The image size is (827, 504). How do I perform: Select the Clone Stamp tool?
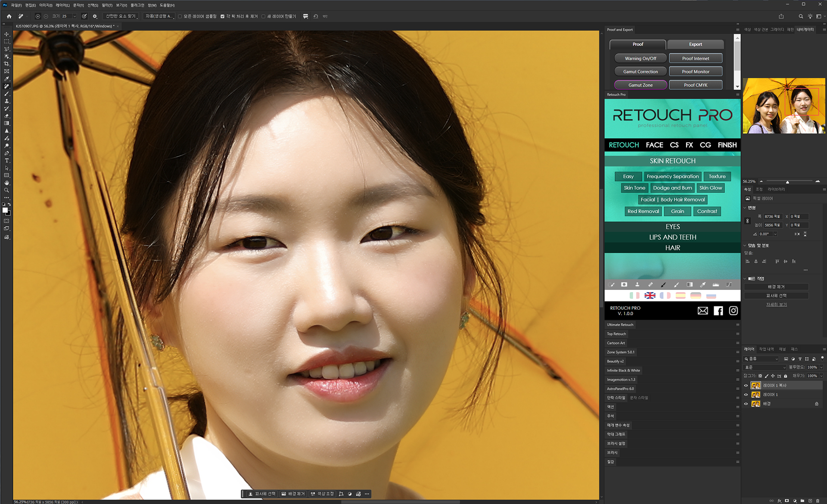[6, 101]
